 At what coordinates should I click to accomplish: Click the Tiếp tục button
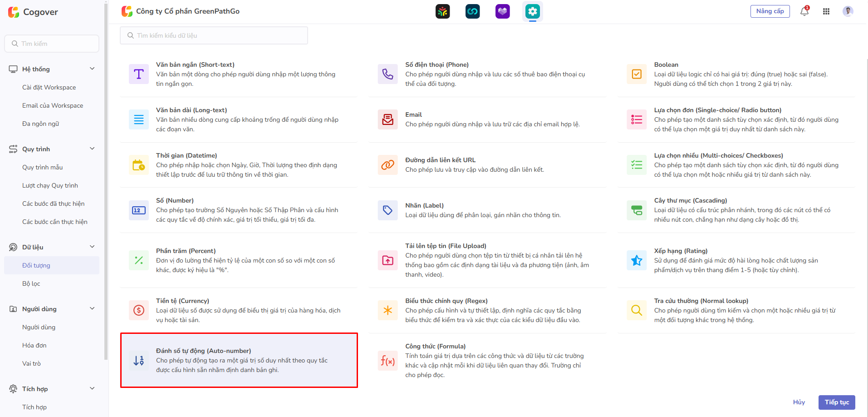tap(836, 402)
